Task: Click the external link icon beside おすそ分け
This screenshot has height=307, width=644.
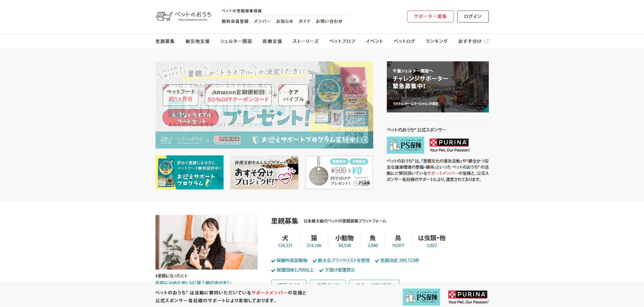Action: tap(486, 41)
